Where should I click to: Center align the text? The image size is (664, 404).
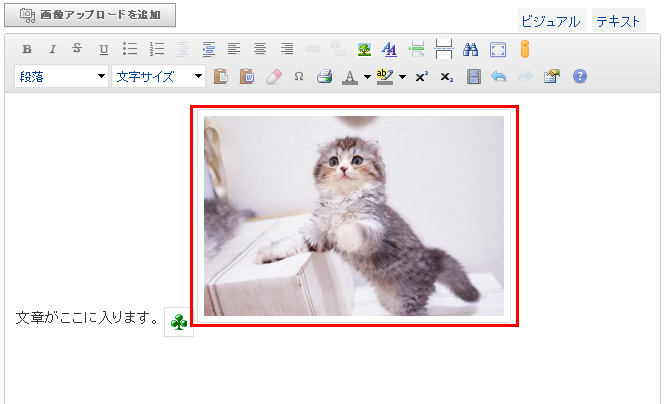pos(260,49)
